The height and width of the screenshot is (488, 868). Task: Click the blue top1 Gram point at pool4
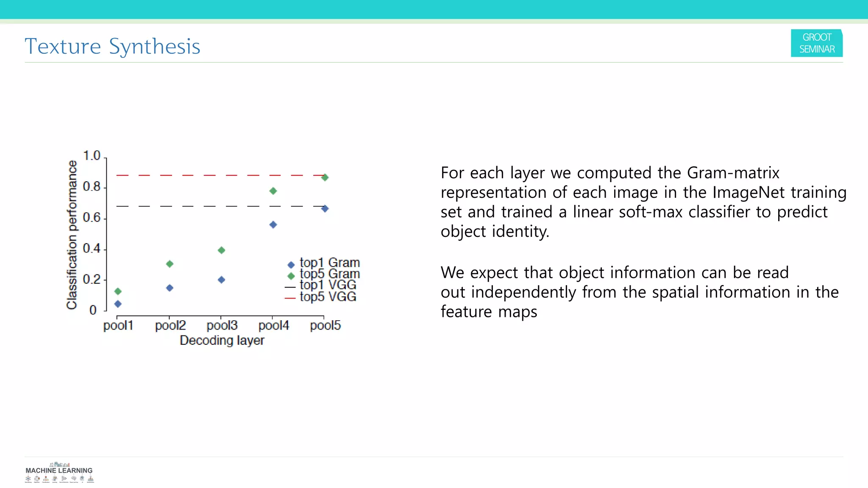(273, 225)
